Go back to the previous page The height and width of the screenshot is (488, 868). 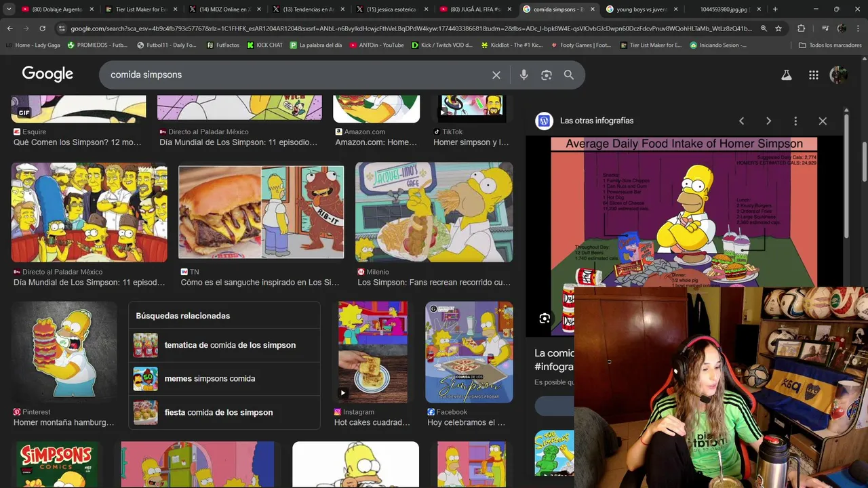point(9,28)
